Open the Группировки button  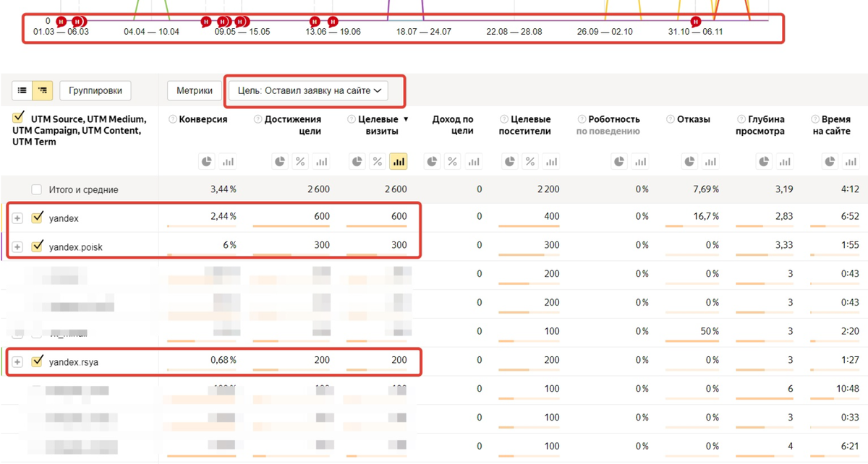point(95,90)
